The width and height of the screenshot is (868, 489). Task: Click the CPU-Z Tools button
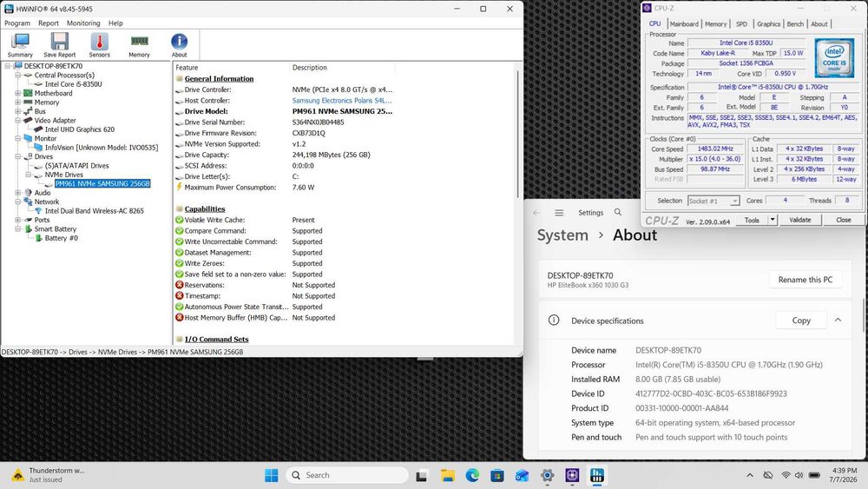[x=752, y=220]
